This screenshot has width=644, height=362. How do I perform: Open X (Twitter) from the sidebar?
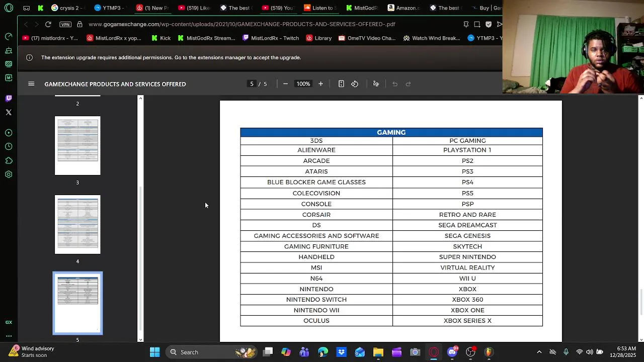point(9,112)
